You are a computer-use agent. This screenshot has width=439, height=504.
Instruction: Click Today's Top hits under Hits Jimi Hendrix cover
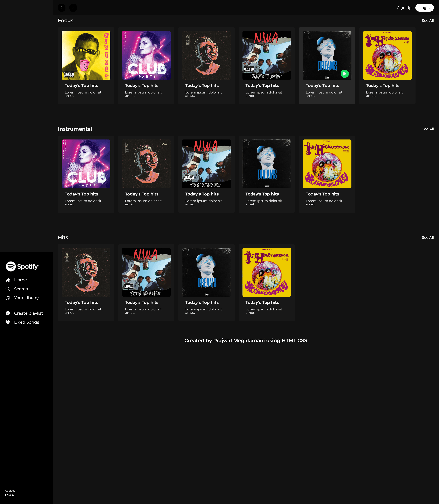click(x=262, y=302)
